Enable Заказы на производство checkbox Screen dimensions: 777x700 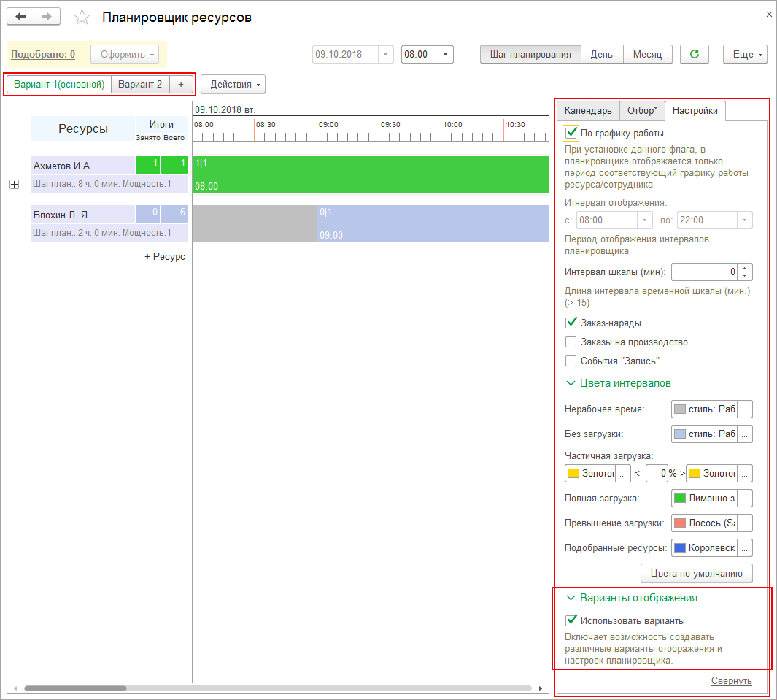[x=571, y=342]
